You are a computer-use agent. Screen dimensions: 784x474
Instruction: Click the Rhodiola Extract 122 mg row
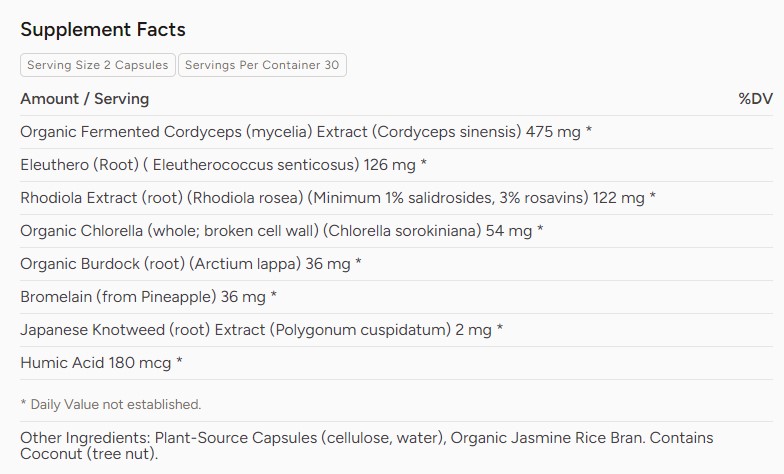tap(396, 198)
